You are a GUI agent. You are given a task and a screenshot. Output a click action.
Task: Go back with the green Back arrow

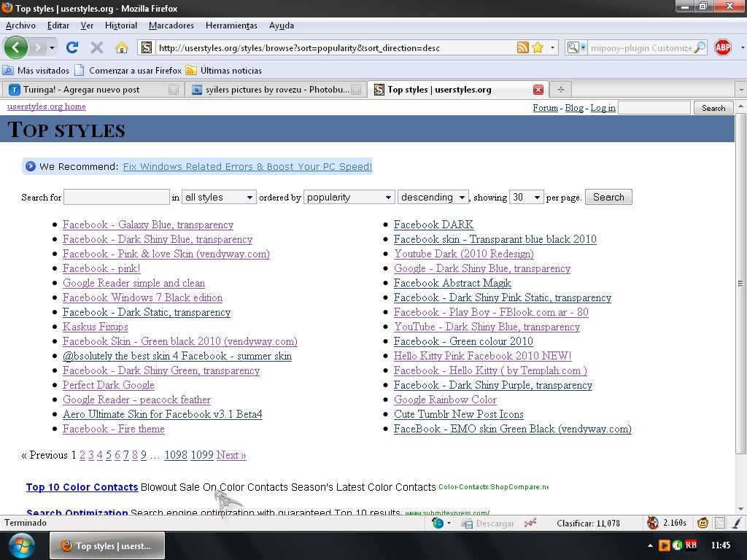16,47
